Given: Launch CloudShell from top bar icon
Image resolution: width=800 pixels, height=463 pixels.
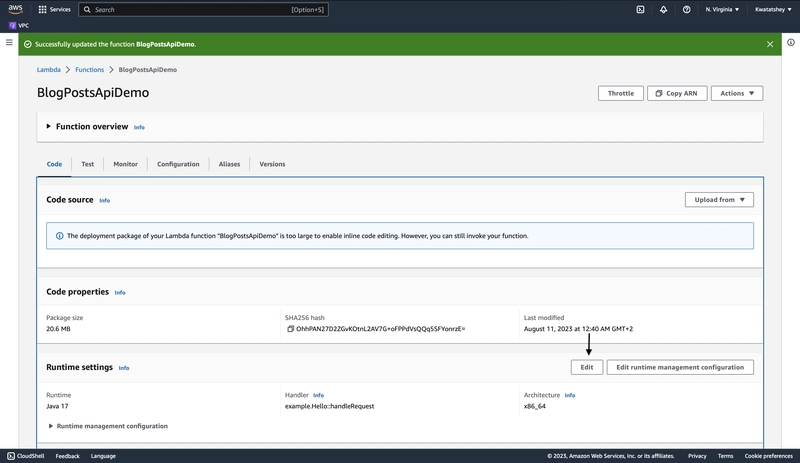Looking at the screenshot, I should tap(640, 9).
